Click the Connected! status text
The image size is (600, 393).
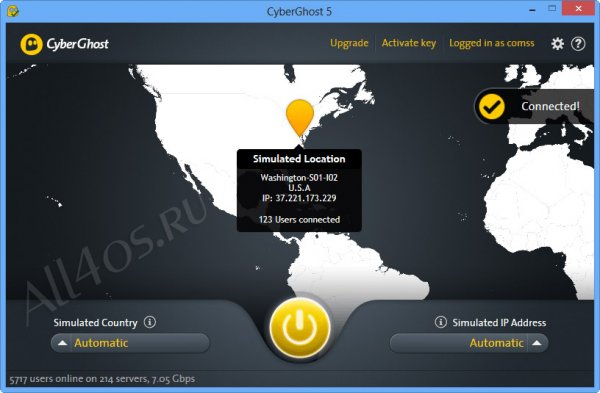pyautogui.click(x=550, y=106)
